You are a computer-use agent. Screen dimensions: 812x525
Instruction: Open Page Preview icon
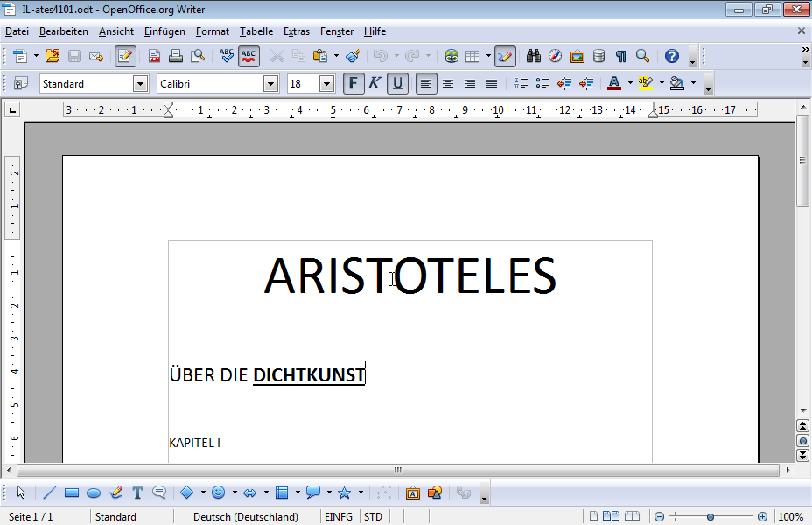click(x=198, y=56)
